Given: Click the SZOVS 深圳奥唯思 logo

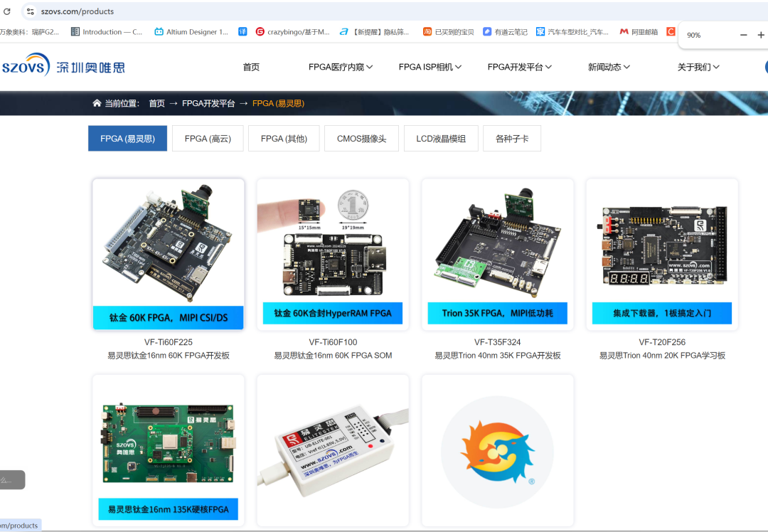Looking at the screenshot, I should click(x=63, y=65).
